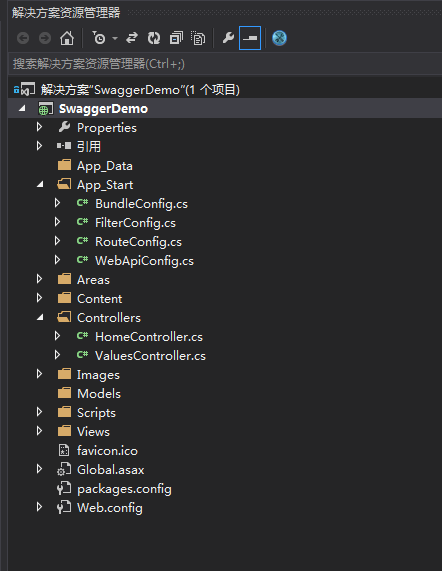Select WebApiConfig.cs file
This screenshot has height=571, width=442.
point(144,261)
